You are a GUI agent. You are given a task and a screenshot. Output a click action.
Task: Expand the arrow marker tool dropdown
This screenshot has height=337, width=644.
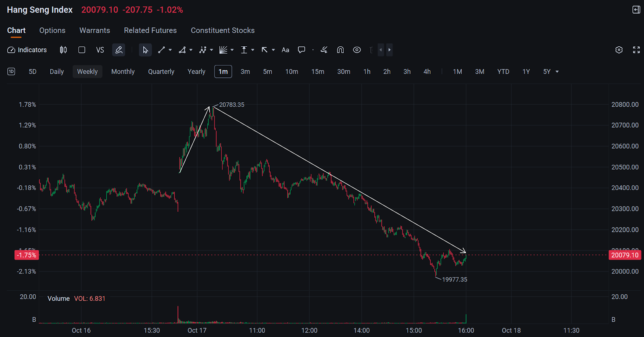[273, 50]
